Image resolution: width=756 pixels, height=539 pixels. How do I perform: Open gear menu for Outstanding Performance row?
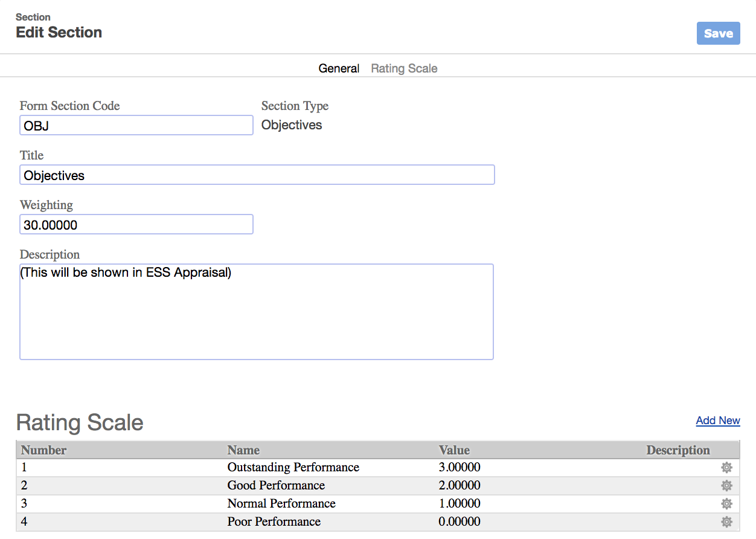[x=726, y=467]
